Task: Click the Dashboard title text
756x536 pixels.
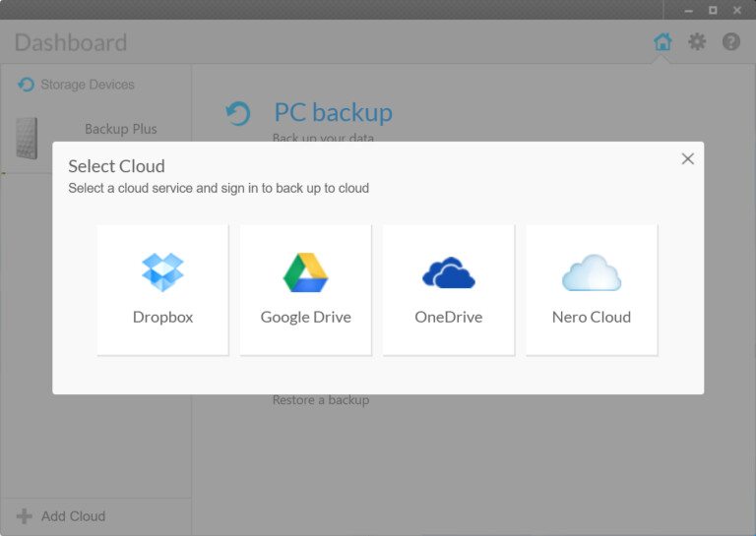Action: pos(71,42)
